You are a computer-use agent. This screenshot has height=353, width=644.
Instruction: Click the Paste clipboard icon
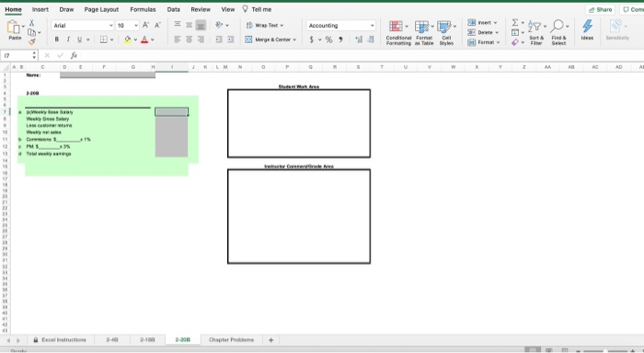tap(13, 27)
